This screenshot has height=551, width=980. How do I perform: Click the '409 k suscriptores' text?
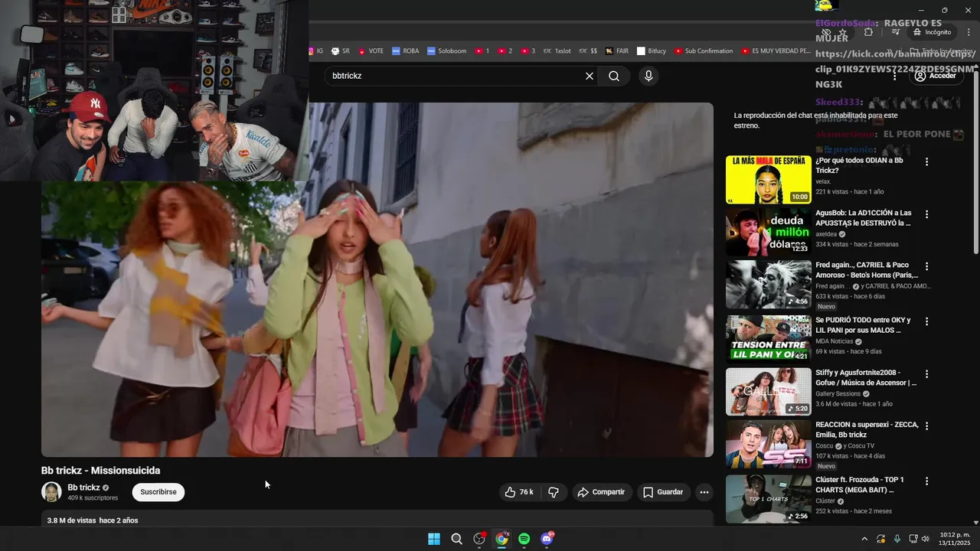click(x=93, y=498)
